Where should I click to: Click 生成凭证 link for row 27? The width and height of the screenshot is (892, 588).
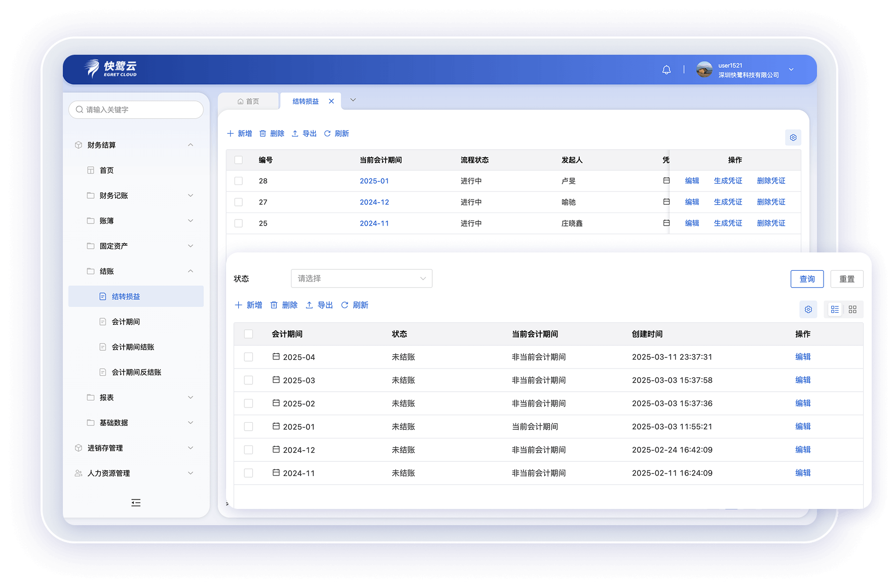[728, 202]
